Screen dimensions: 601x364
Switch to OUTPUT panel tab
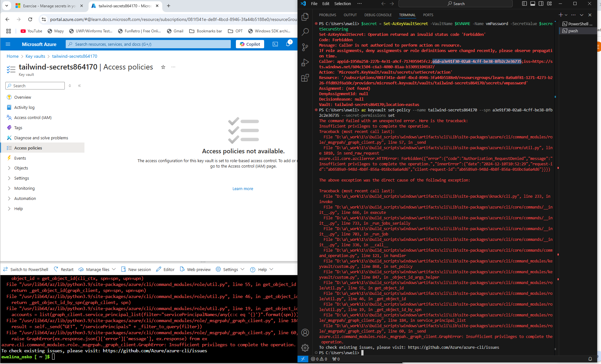(350, 15)
